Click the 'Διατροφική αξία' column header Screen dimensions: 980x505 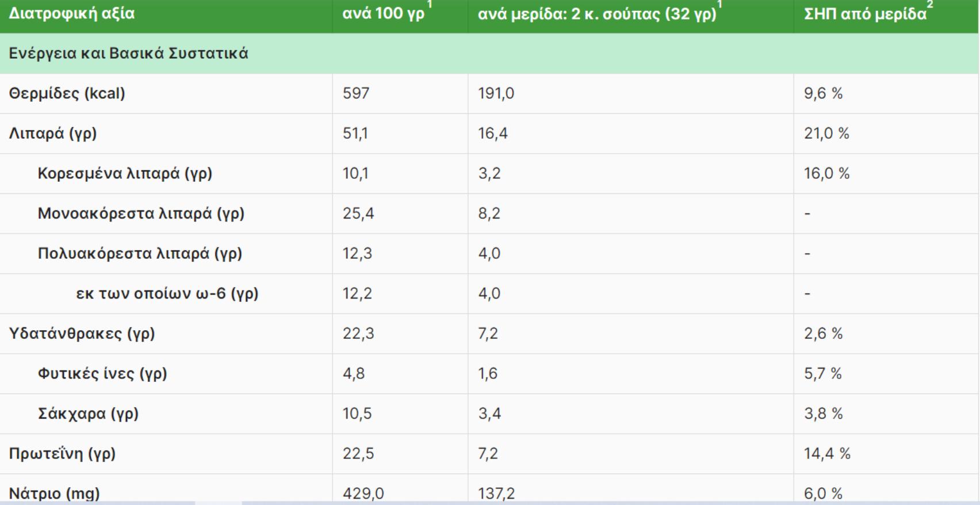(72, 14)
